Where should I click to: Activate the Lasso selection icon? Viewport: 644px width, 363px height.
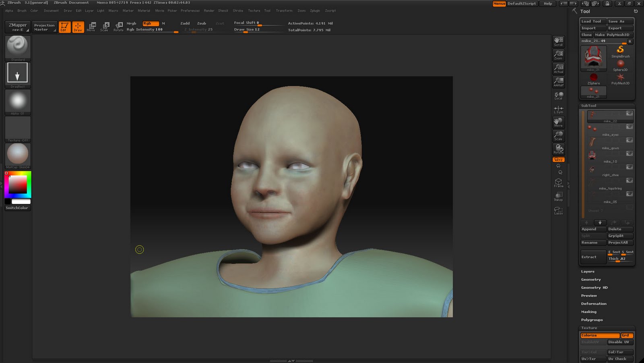coord(558,210)
